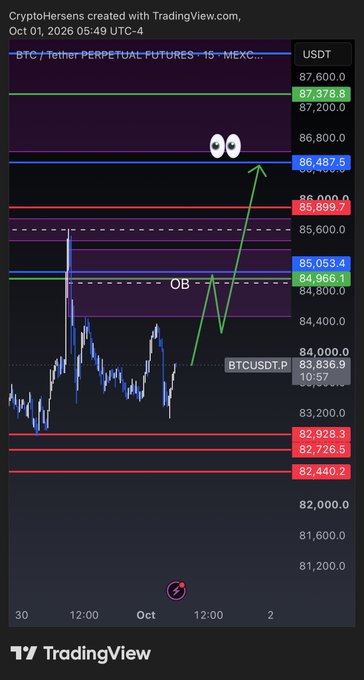Click the 82,440.2 red price label
This screenshot has width=364, height=680.
coord(321,471)
